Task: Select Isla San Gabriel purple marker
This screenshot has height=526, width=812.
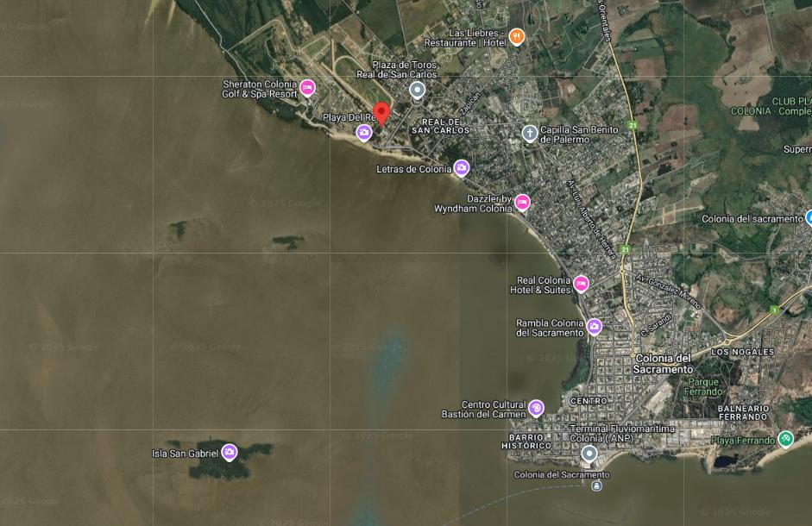Action: coord(230,452)
